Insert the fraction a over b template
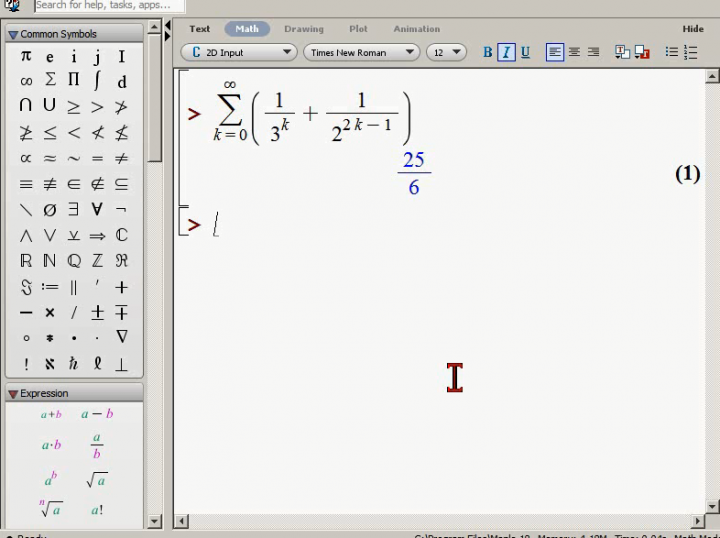The height and width of the screenshot is (538, 720). [96, 445]
